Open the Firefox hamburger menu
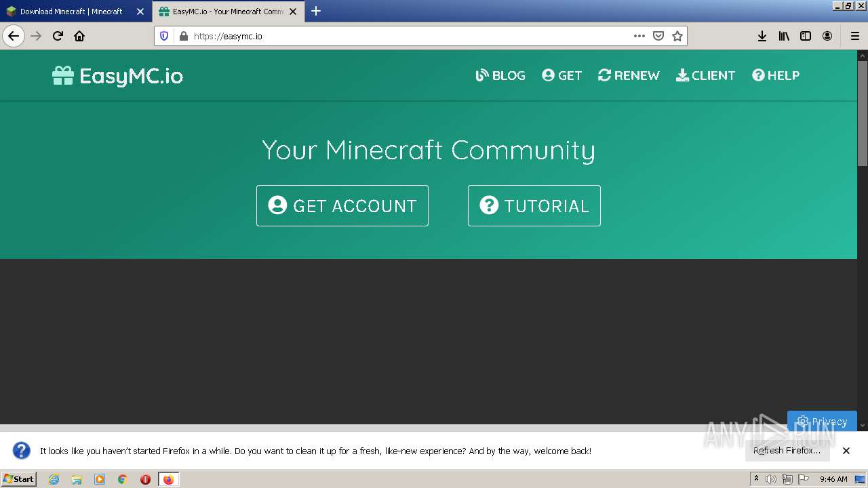The image size is (868, 488). pos(854,36)
